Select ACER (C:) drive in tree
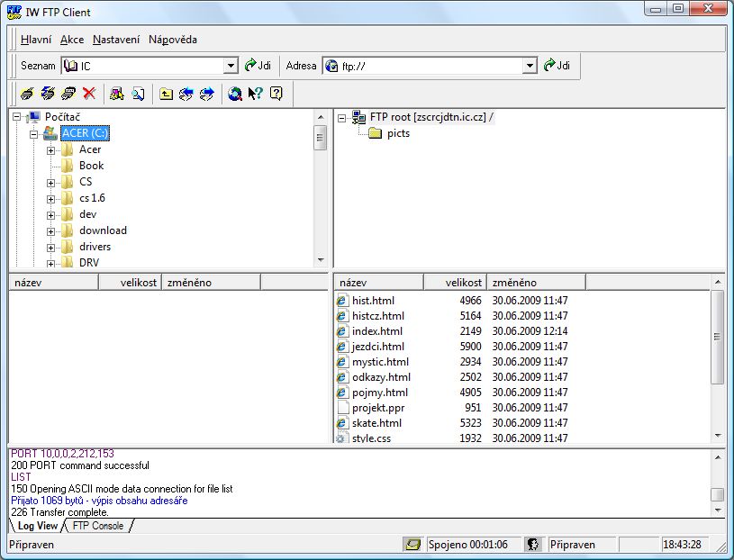734x560 pixels. tap(85, 133)
